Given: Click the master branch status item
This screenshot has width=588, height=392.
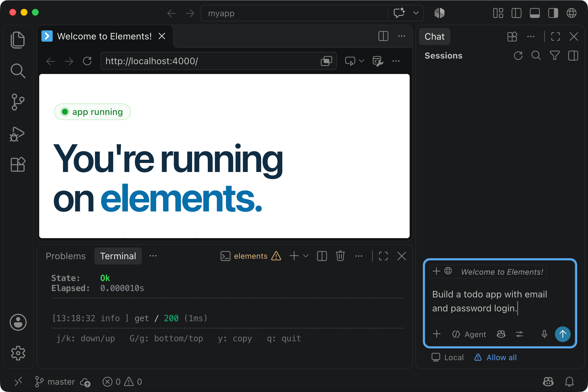Looking at the screenshot, I should pyautogui.click(x=55, y=382).
